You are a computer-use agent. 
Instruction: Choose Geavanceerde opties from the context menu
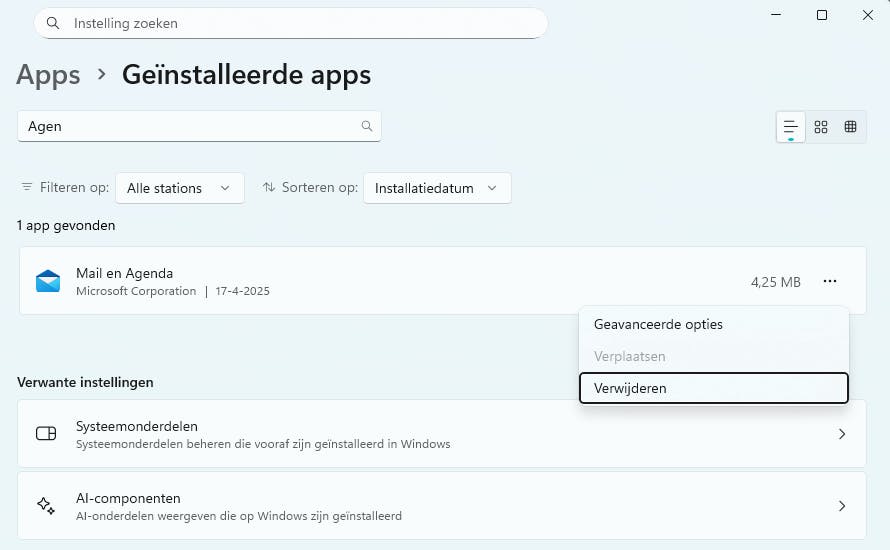tap(714, 324)
